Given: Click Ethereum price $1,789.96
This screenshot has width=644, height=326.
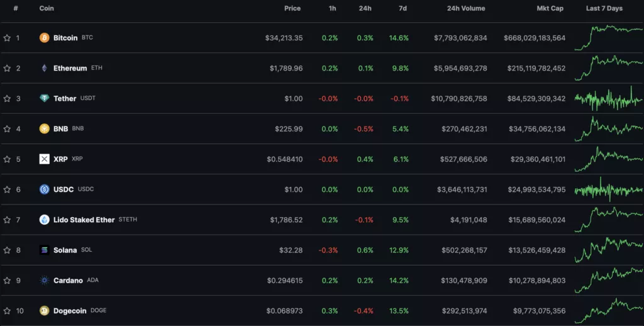Looking at the screenshot, I should [x=286, y=68].
